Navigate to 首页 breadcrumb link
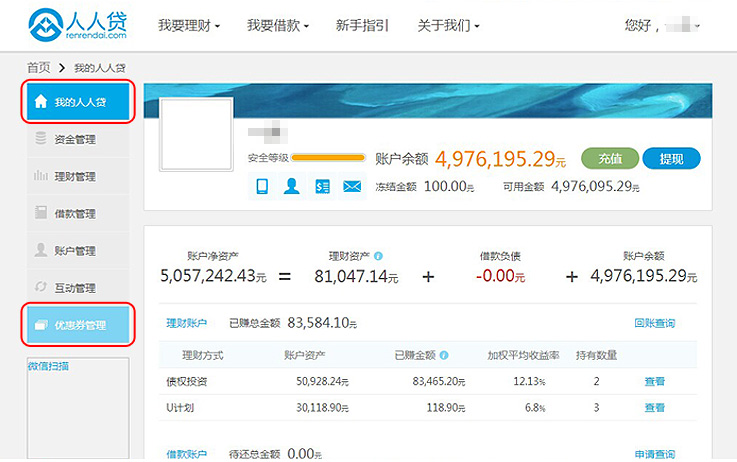The width and height of the screenshot is (737, 462). [x=39, y=68]
